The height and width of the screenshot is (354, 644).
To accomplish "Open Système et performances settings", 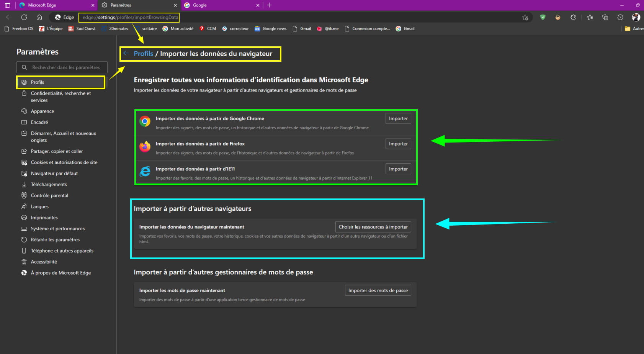I will (61, 229).
